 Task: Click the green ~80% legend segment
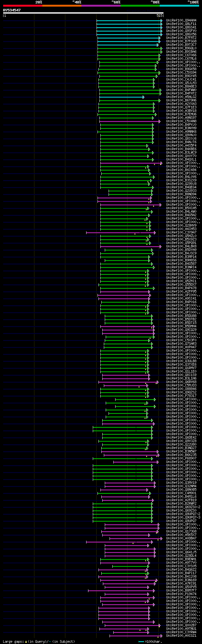click(x=140, y=6)
